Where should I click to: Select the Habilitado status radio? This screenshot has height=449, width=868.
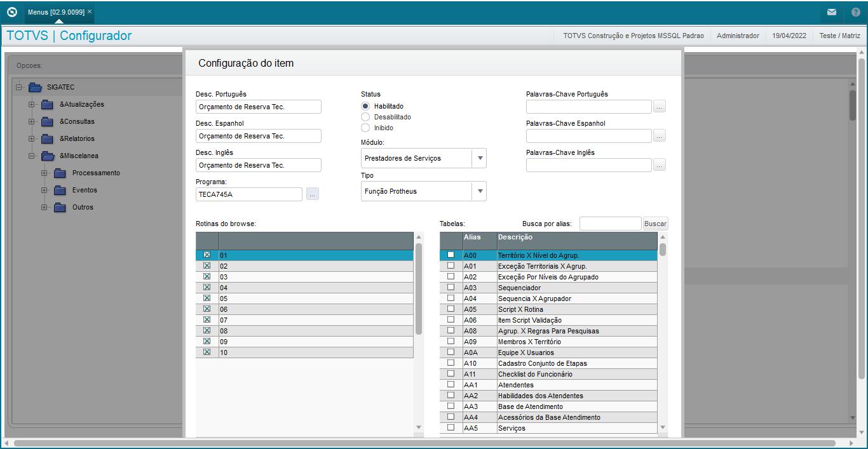(365, 106)
